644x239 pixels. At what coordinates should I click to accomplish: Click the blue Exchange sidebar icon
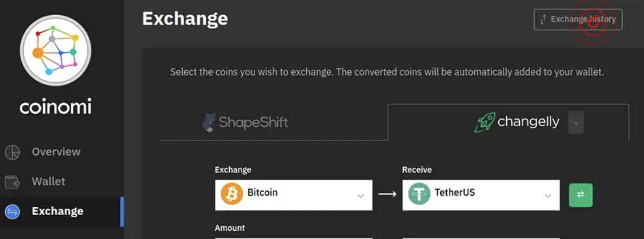(x=12, y=211)
